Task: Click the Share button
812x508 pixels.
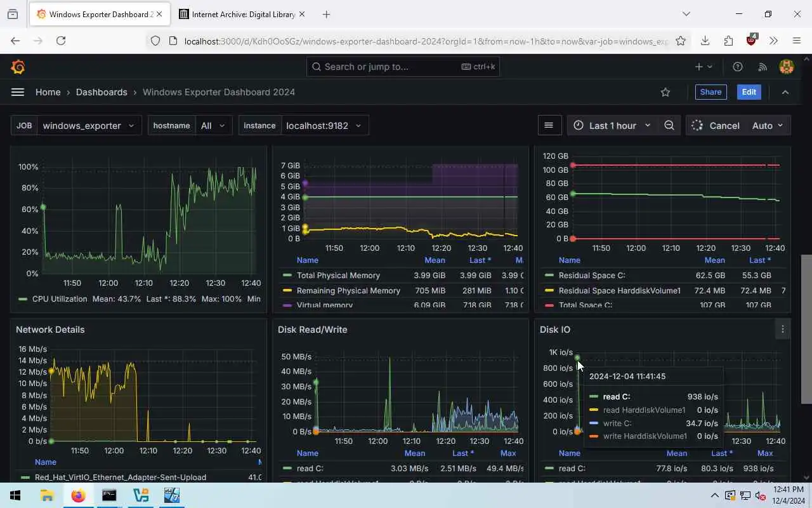Action: click(x=710, y=92)
